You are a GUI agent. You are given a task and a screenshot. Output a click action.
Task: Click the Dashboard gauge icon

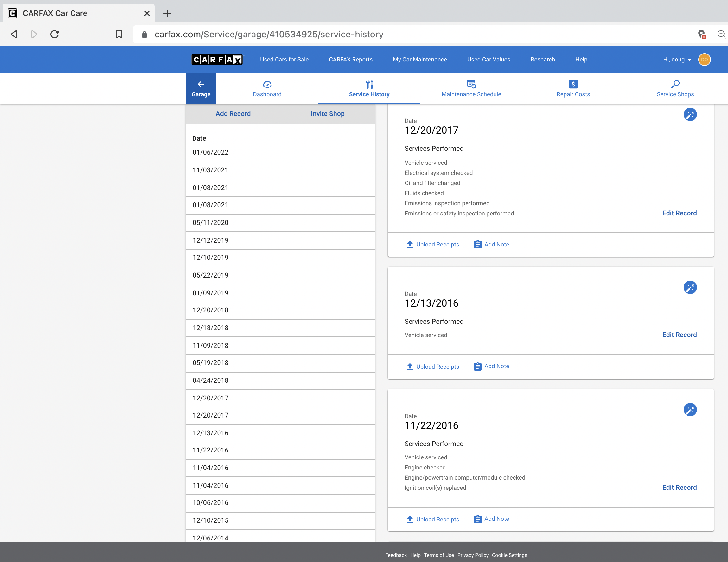click(267, 84)
